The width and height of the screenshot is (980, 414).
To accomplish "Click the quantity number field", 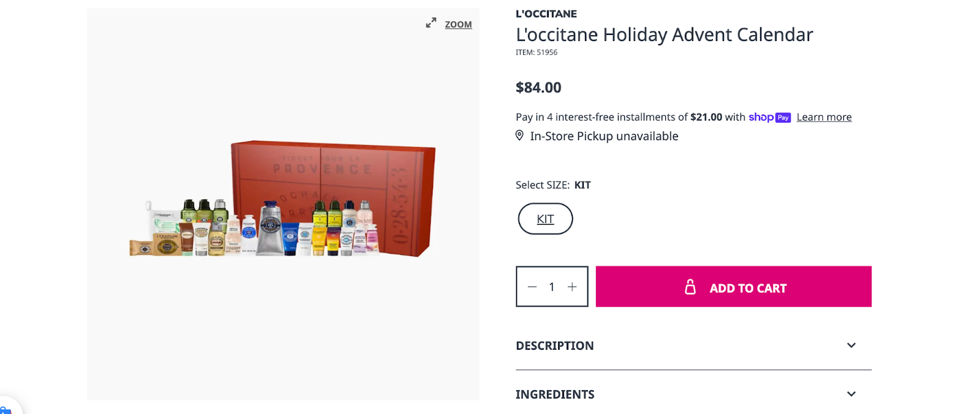I will (x=552, y=287).
